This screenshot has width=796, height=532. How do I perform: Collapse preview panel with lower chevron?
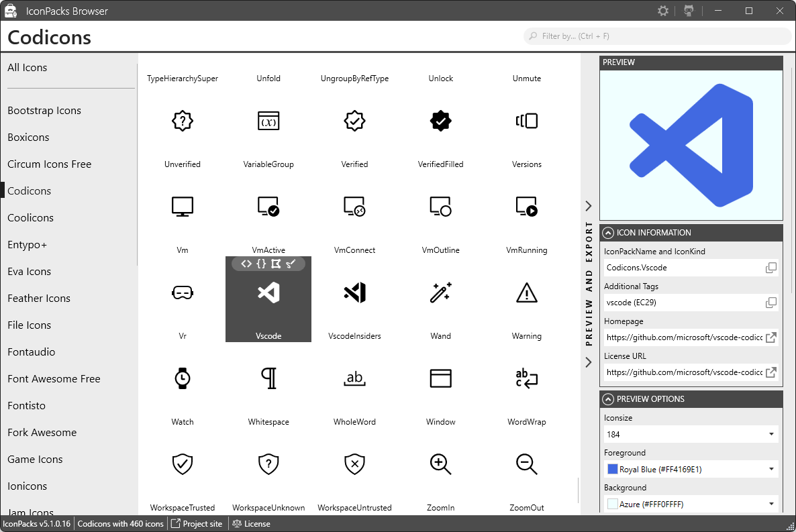pos(589,362)
